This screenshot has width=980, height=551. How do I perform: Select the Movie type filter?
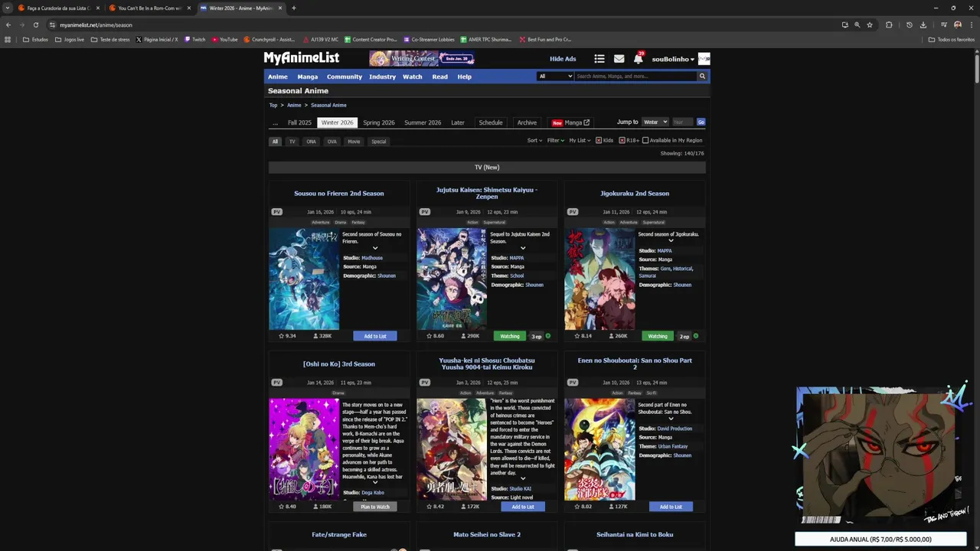point(354,142)
